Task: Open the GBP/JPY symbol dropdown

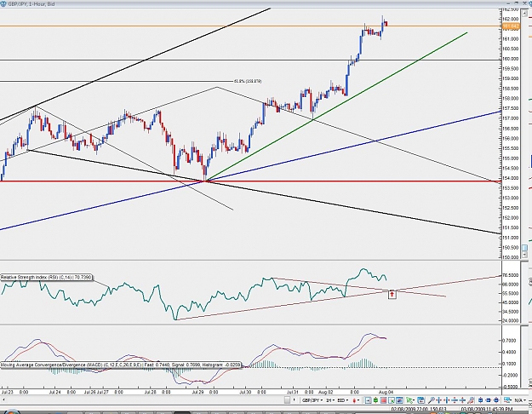Action: [312, 400]
